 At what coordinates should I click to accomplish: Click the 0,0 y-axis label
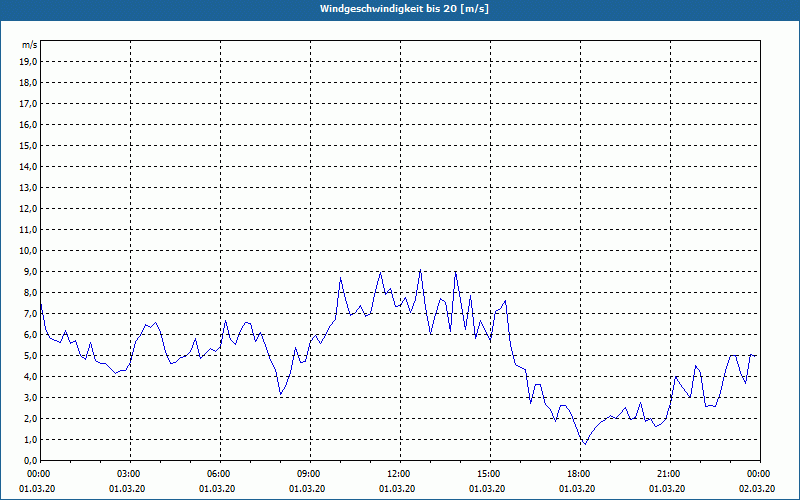pos(30,461)
